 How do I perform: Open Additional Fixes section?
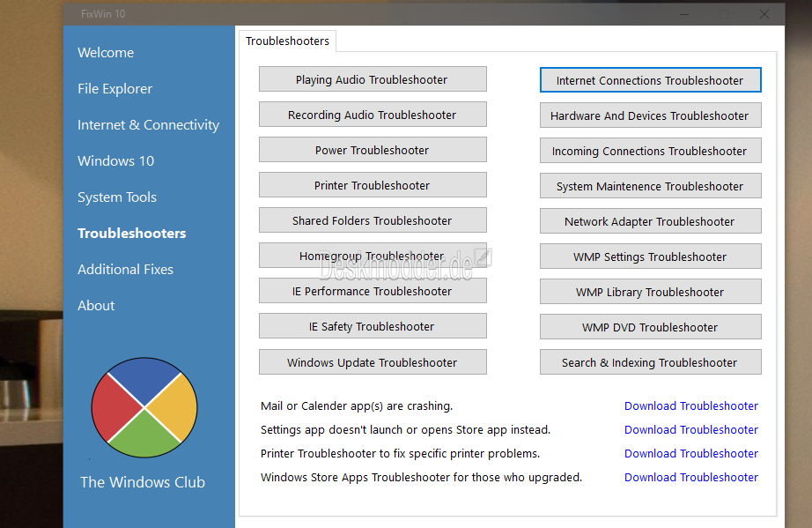[125, 270]
